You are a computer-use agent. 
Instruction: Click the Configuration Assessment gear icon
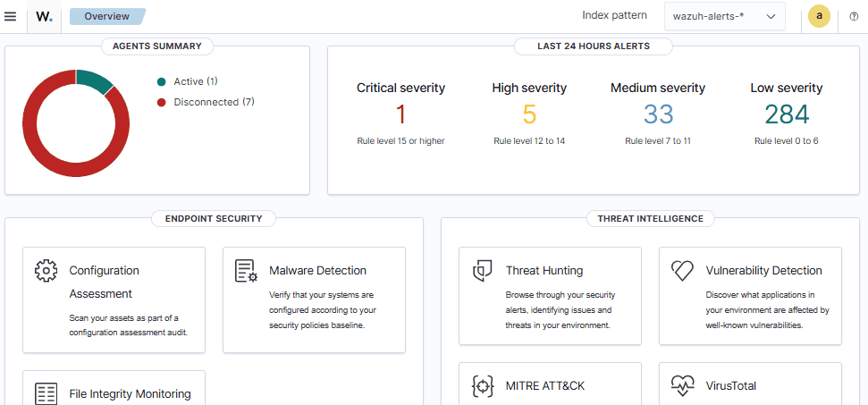point(46,271)
